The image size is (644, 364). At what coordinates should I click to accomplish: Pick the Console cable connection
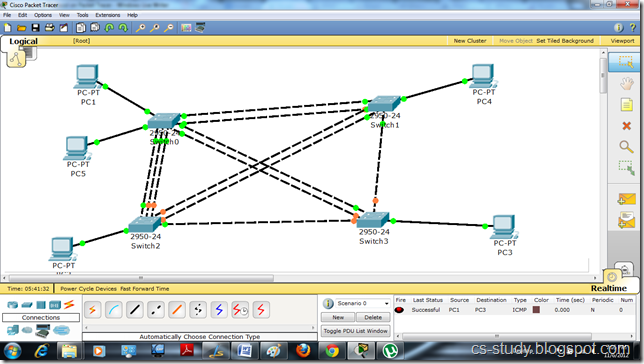point(114,310)
